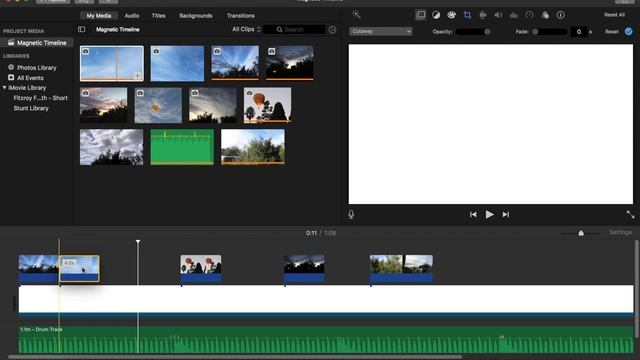Click the horizontal timeline scrollbar

pos(235,357)
